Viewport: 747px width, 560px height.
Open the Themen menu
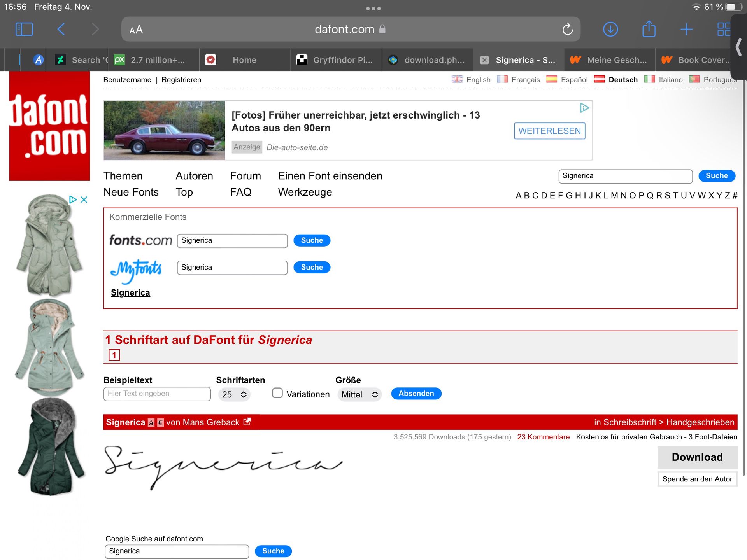tap(123, 176)
